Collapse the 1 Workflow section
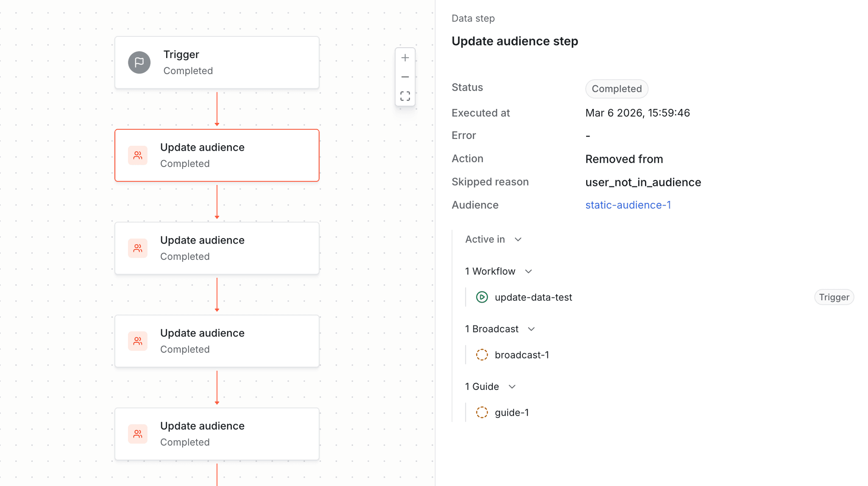The image size is (868, 486). [x=529, y=271]
